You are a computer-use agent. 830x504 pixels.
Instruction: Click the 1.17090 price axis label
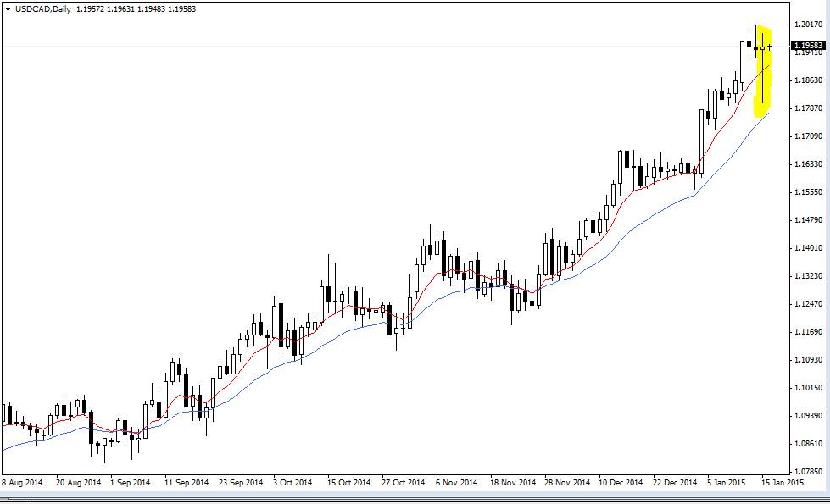(x=809, y=136)
